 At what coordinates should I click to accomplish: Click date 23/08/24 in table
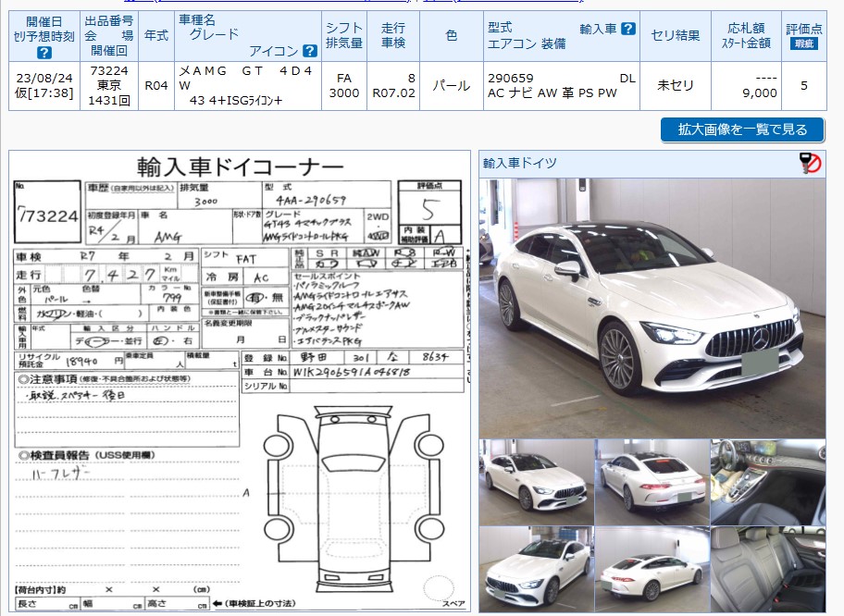44,79
